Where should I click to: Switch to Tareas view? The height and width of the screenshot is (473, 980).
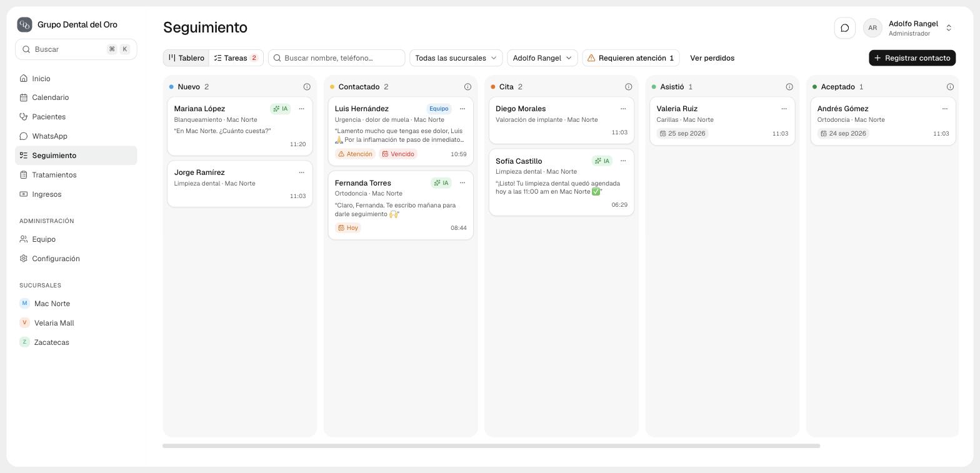236,58
